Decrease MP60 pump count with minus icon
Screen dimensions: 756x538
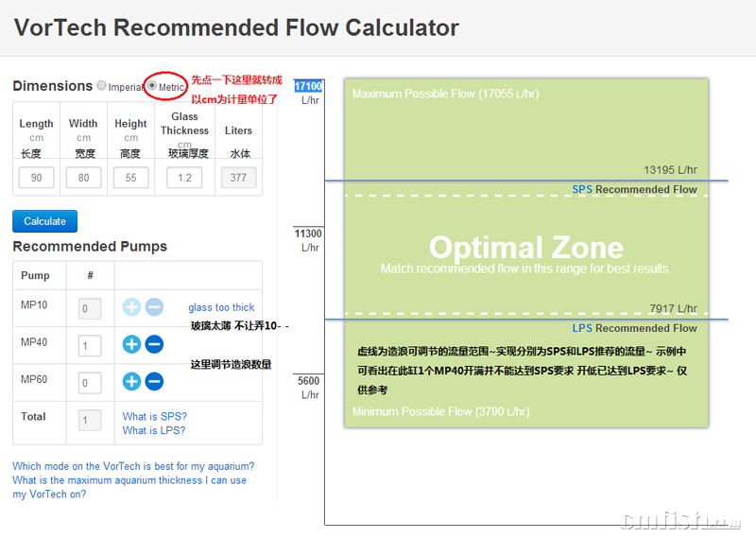tap(154, 382)
